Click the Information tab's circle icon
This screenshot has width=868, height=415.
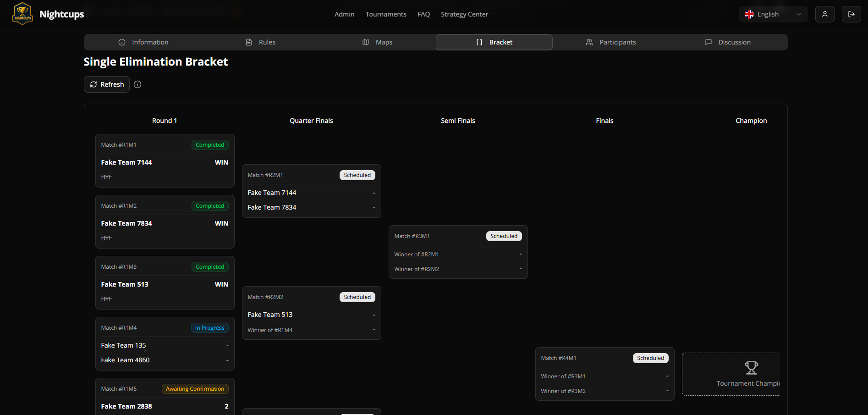[122, 42]
